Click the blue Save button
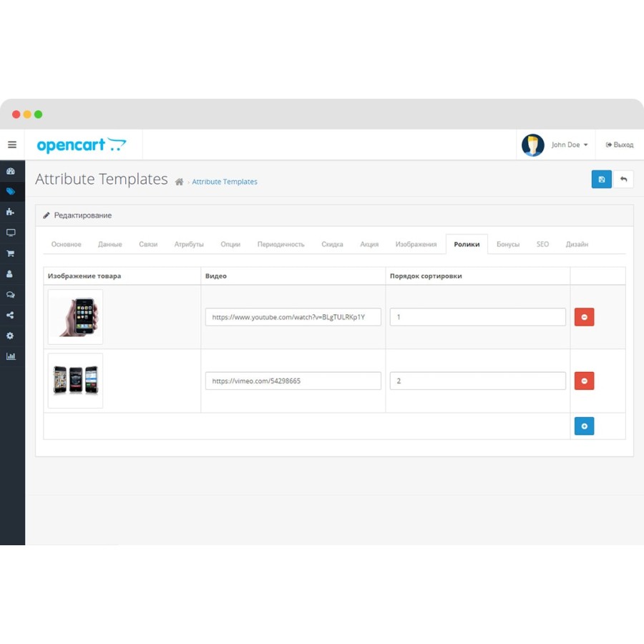This screenshot has height=644, width=644. point(601,179)
